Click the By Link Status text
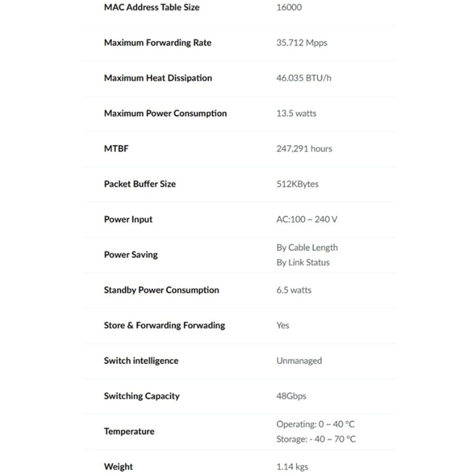476x476 pixels. pos(303,262)
